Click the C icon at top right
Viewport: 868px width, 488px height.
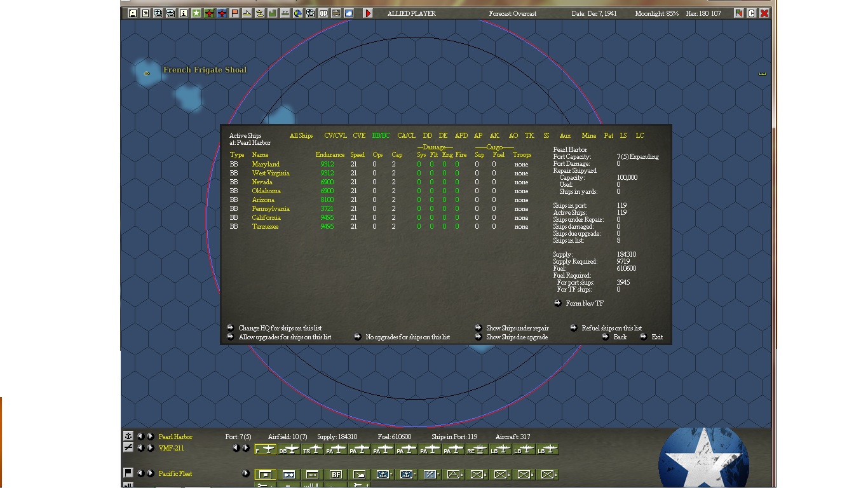(x=751, y=13)
